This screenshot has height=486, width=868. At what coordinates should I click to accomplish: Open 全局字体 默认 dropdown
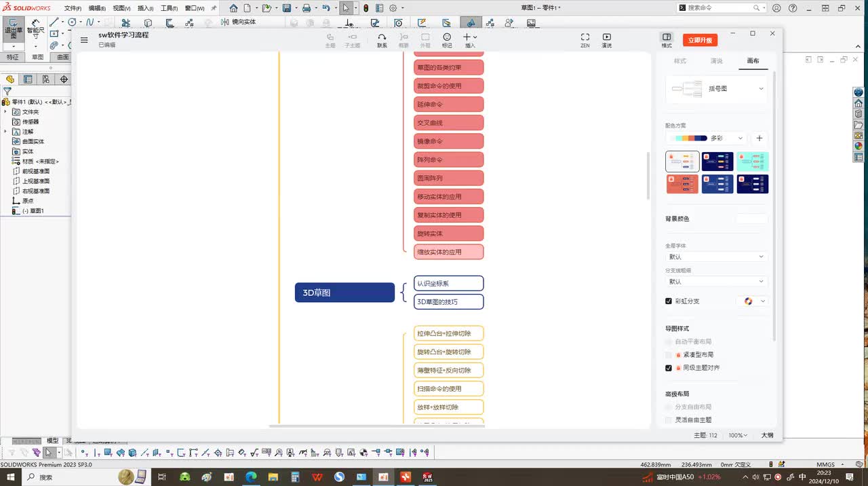click(x=717, y=257)
